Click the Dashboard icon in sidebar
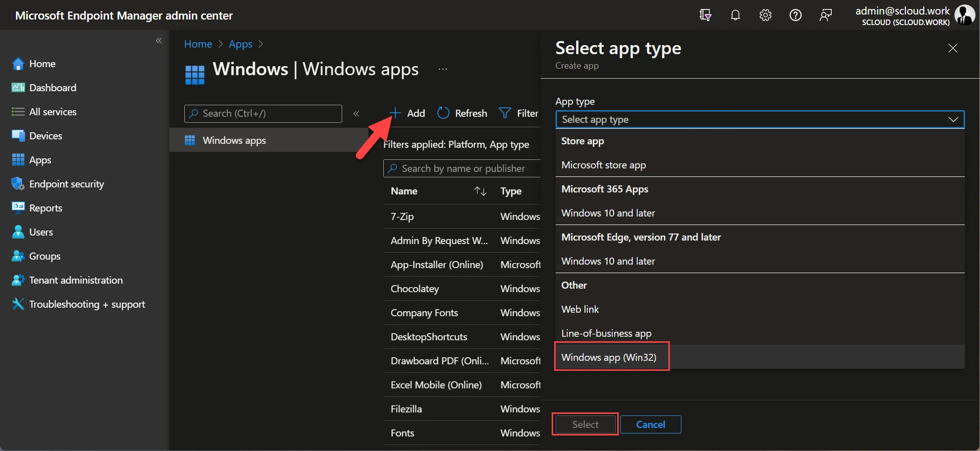The height and width of the screenshot is (451, 980). pyautogui.click(x=18, y=88)
